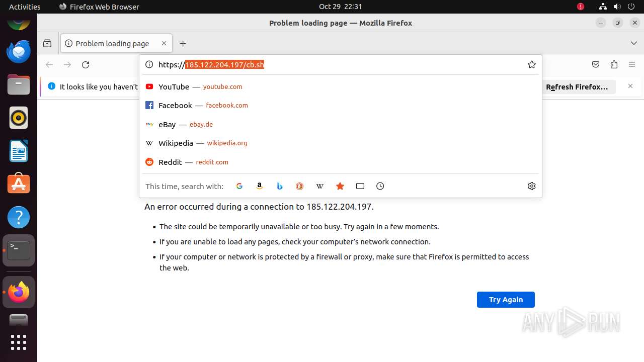This screenshot has height=362, width=644.
Task: Select Facebook suggestion
Action: click(x=340, y=105)
